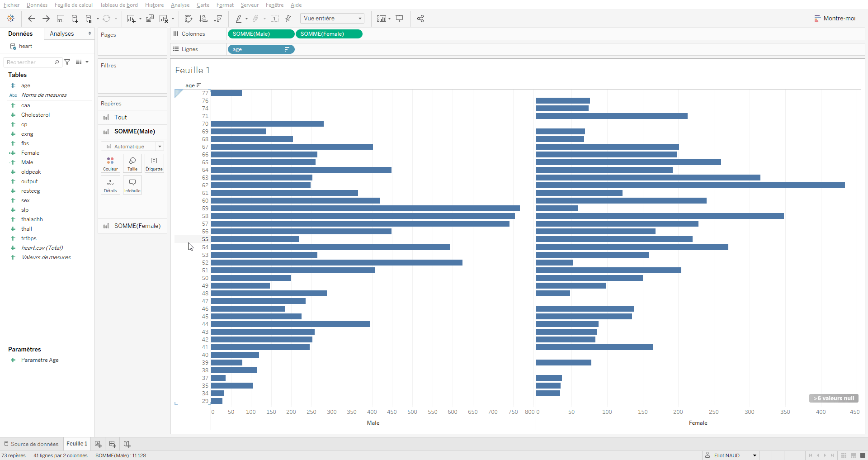
Task: Click the Male bar for age 59
Action: pyautogui.click(x=365, y=209)
